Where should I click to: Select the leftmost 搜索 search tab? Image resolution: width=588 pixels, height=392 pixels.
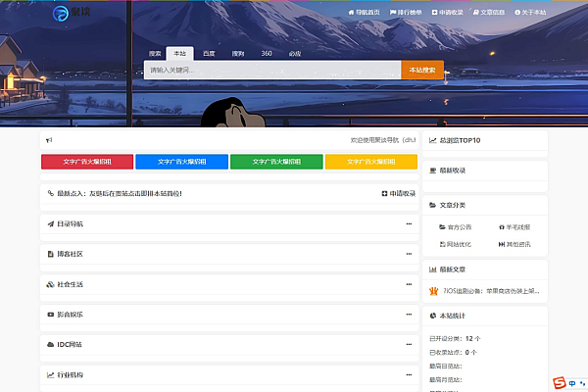pos(155,54)
